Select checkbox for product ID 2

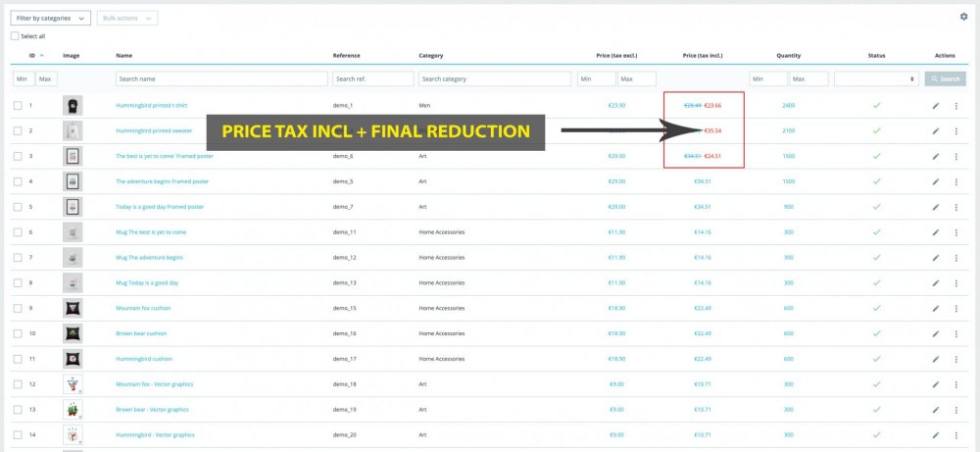pyautogui.click(x=18, y=130)
